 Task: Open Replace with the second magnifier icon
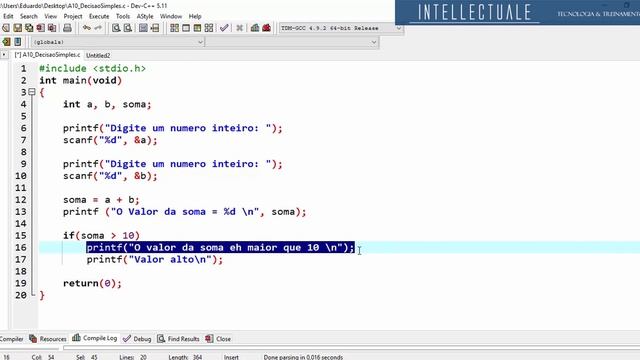(128, 28)
